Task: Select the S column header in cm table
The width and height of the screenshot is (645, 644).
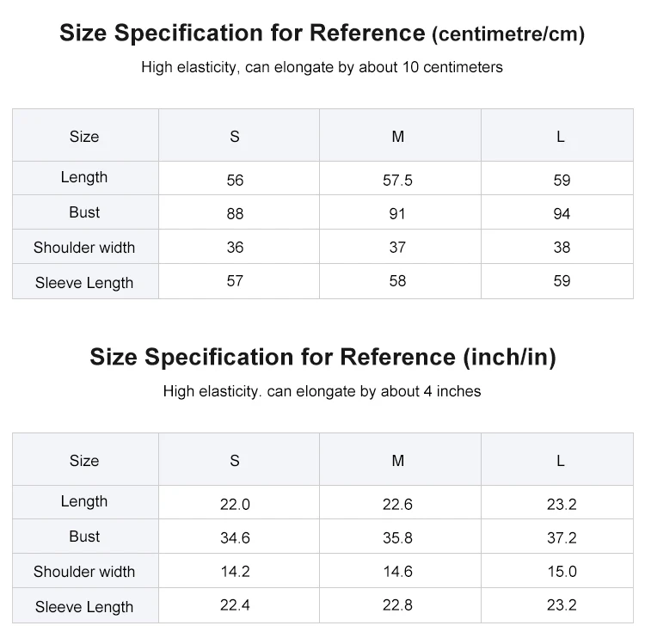Action: [x=239, y=135]
